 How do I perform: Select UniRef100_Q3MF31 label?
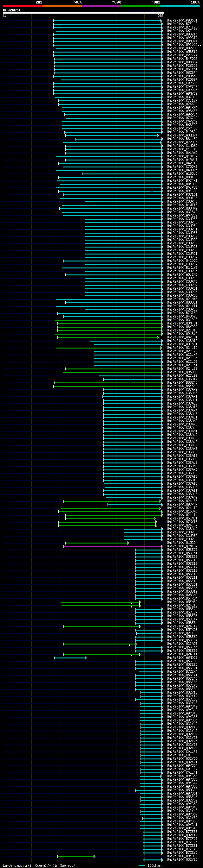[182, 324]
